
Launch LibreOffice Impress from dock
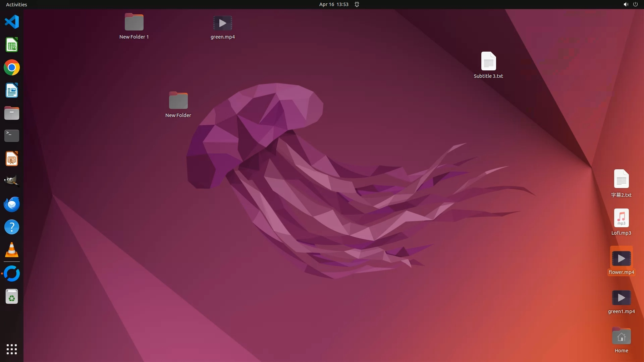coord(12,159)
